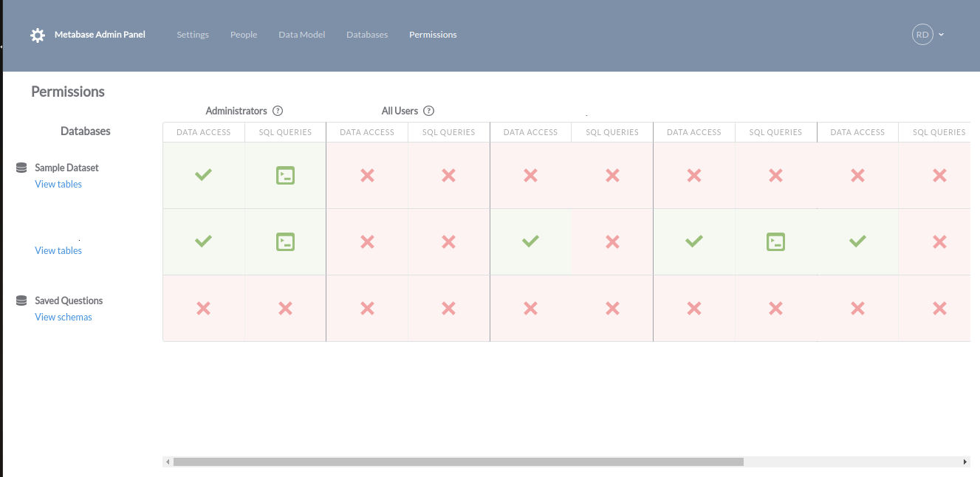Open the RD user account menu
The height and width of the screenshot is (477, 980).
(x=928, y=35)
